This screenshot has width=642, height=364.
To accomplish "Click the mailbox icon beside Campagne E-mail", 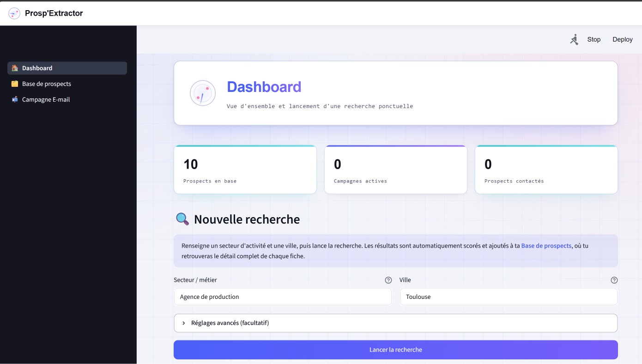I will [x=15, y=99].
